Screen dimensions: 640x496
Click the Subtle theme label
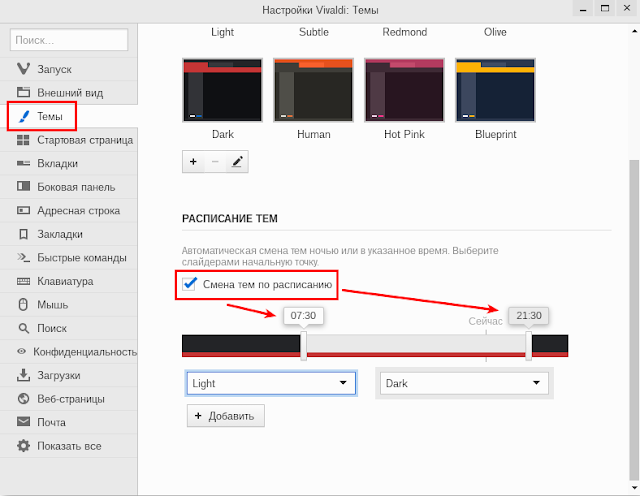313,32
